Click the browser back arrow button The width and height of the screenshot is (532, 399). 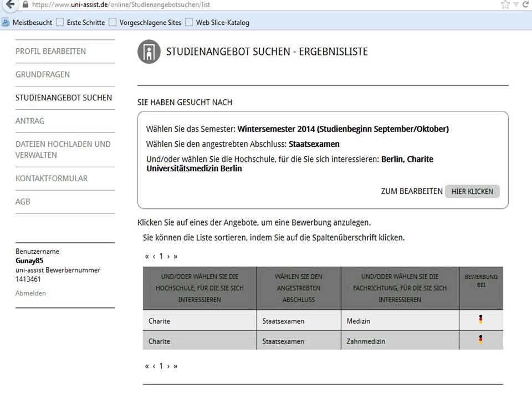(x=10, y=5)
